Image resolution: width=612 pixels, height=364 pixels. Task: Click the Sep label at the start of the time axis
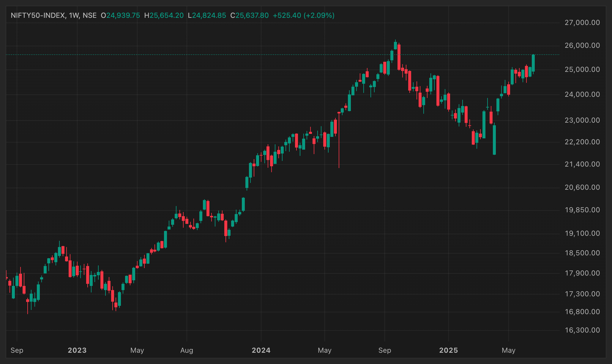(17, 350)
